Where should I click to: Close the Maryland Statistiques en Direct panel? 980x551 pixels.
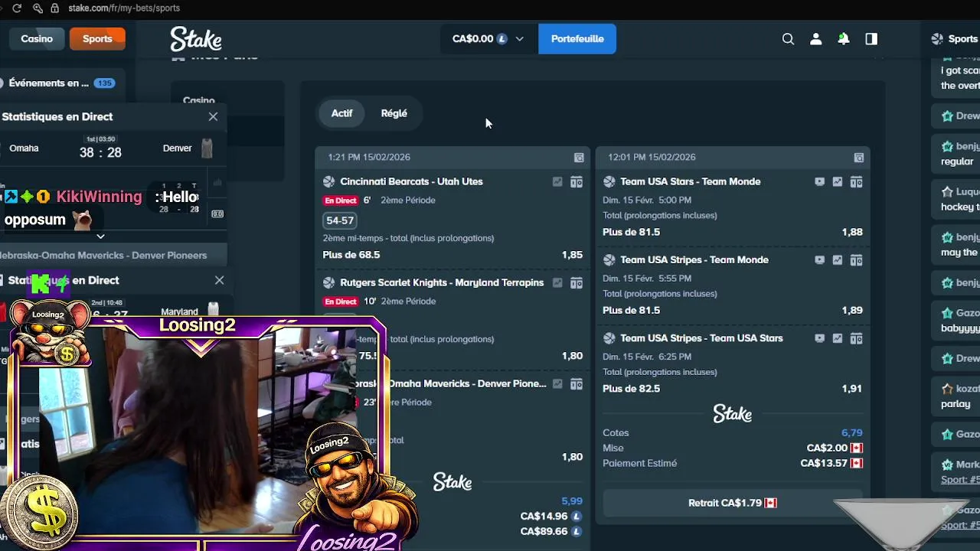(219, 280)
